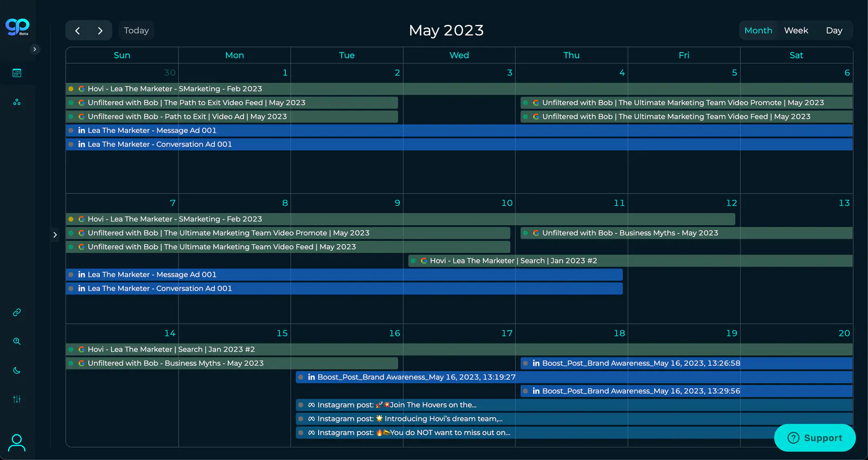Open 'Unfiltered with Bob | The Path to Exit Video Feed' event
Screen dimensions: 868x460
pyautogui.click(x=232, y=103)
